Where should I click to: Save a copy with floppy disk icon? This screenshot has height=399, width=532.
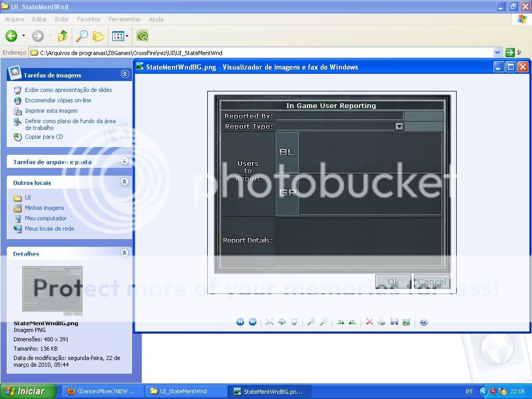(x=394, y=322)
